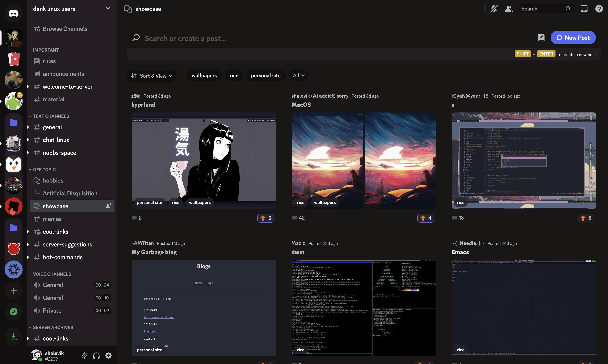Open the red circle black shape server

(14, 206)
